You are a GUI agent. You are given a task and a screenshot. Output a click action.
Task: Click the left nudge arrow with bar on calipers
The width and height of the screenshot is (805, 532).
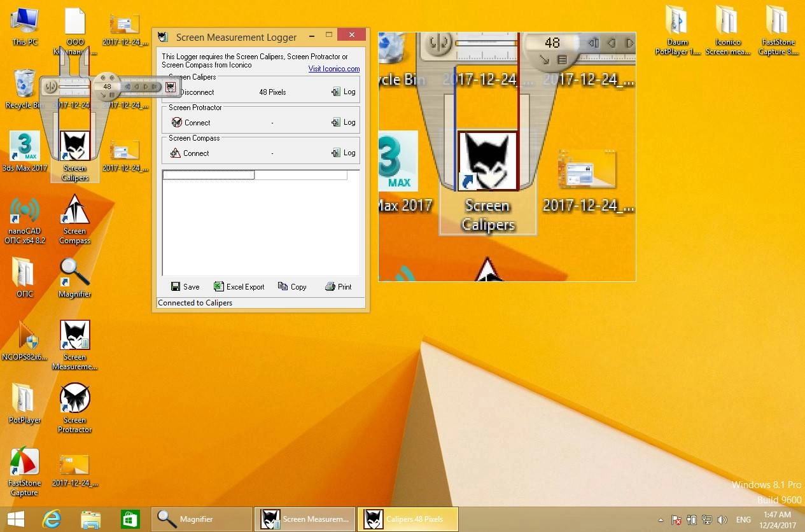click(127, 87)
